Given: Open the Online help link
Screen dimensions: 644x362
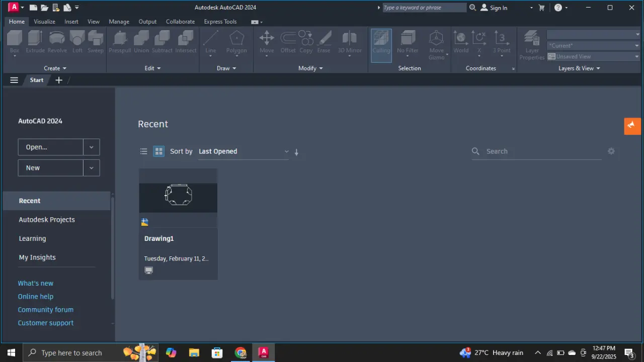Looking at the screenshot, I should 35,297.
